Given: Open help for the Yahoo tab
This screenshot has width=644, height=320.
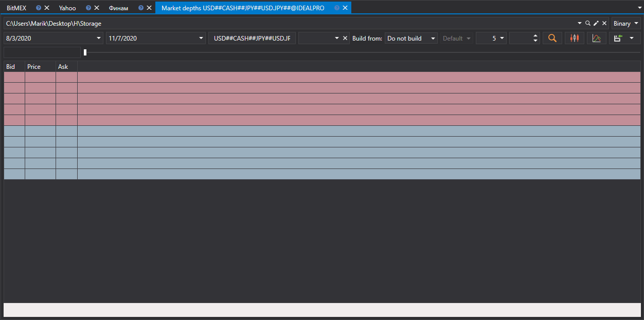Looking at the screenshot, I should click(x=88, y=8).
